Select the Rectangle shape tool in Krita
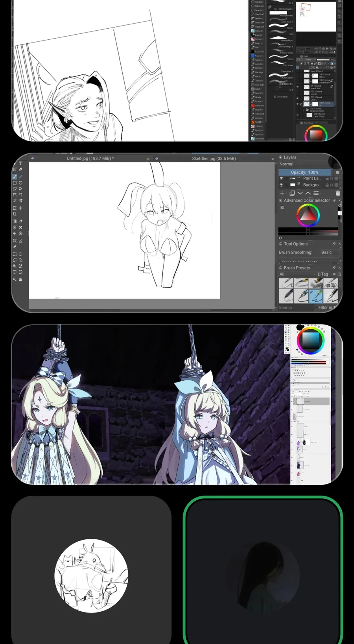 [15, 183]
